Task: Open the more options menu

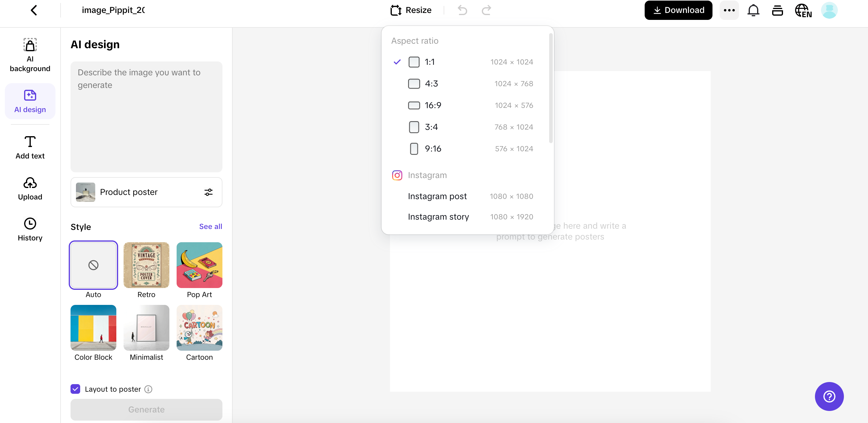Action: point(729,10)
